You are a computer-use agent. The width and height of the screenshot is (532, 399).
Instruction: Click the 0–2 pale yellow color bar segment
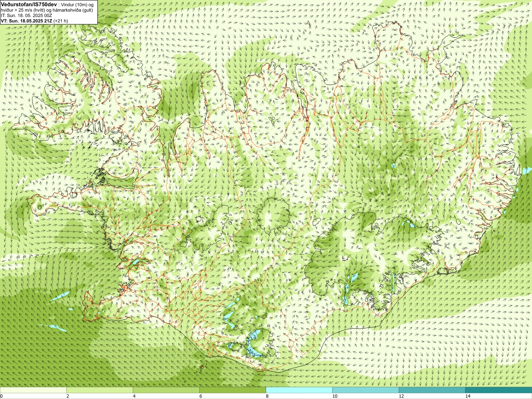tap(33, 390)
